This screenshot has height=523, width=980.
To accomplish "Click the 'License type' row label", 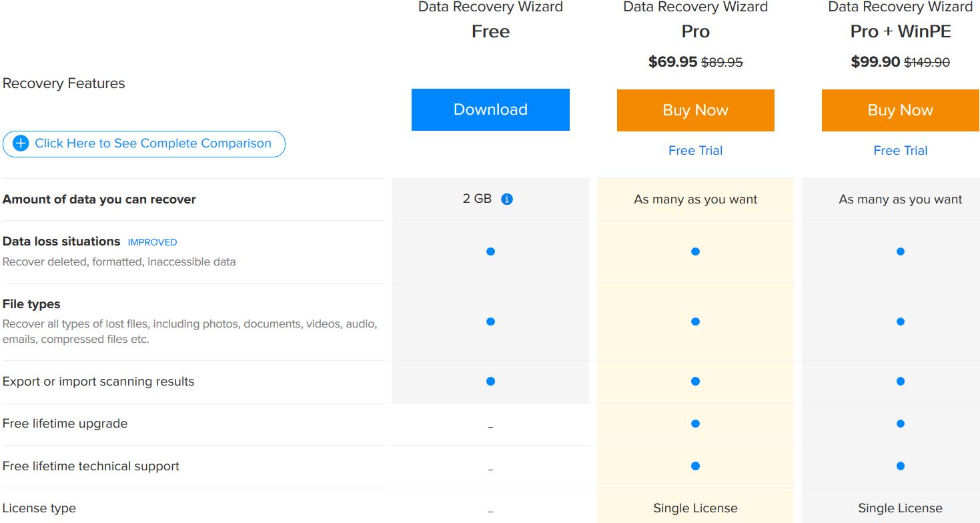I will [39, 508].
